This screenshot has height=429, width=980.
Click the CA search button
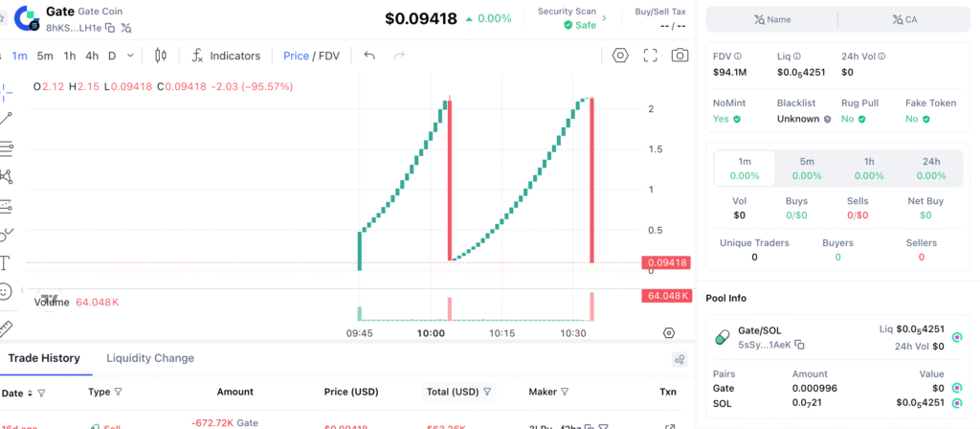904,19
